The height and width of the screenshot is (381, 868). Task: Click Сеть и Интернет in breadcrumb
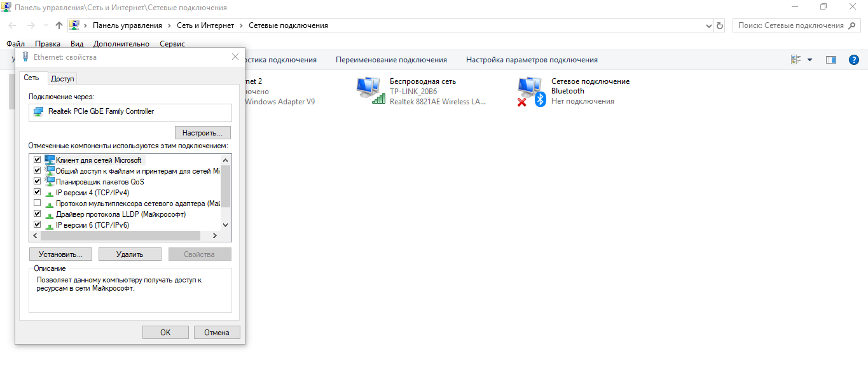pyautogui.click(x=205, y=25)
